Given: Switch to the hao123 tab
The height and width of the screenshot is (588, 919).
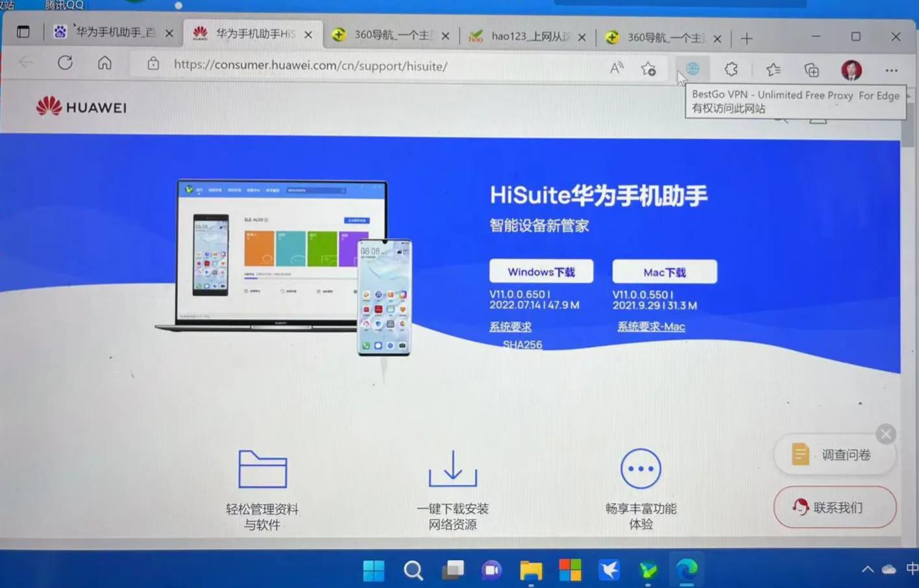Looking at the screenshot, I should click(x=522, y=36).
